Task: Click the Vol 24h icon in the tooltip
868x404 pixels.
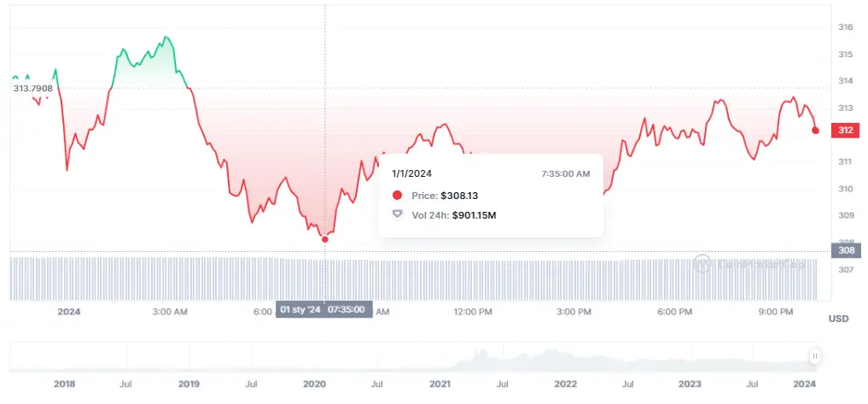Action: click(x=397, y=214)
